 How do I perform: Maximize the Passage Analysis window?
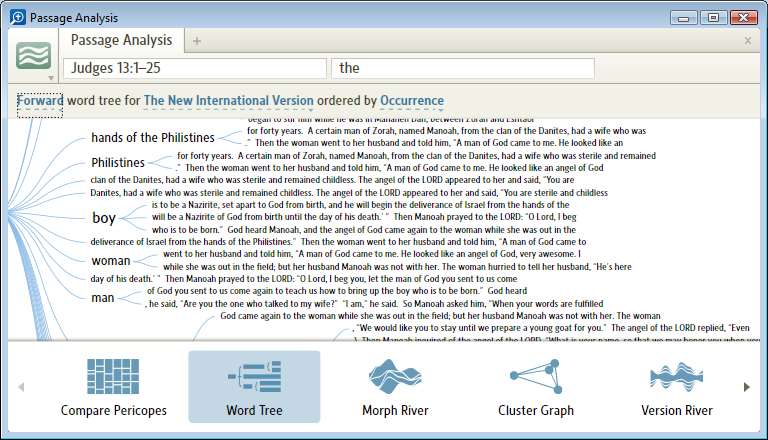[x=713, y=18]
